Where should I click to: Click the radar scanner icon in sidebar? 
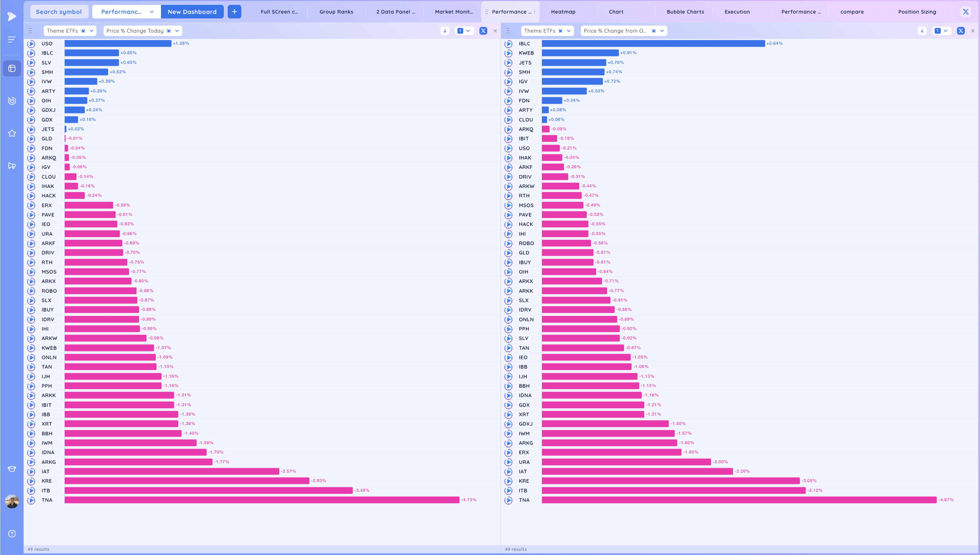12,101
